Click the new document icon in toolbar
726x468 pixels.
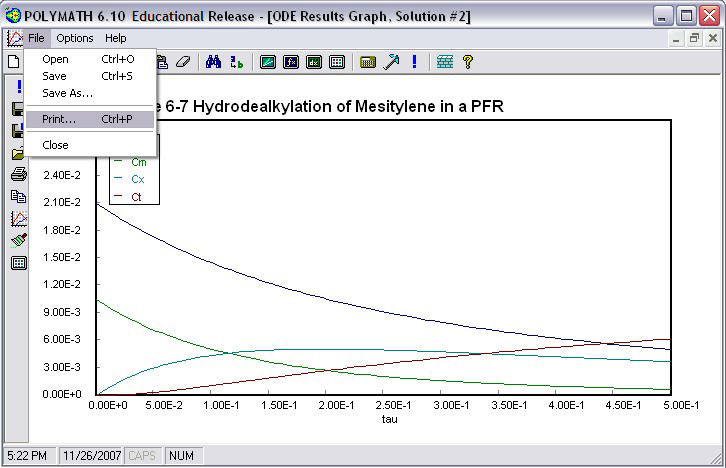[14, 62]
